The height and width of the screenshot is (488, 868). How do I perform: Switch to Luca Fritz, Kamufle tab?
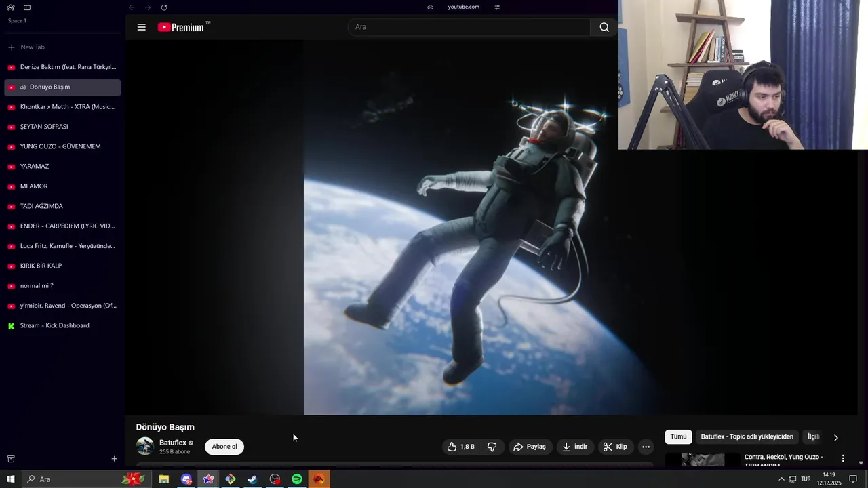pyautogui.click(x=62, y=246)
